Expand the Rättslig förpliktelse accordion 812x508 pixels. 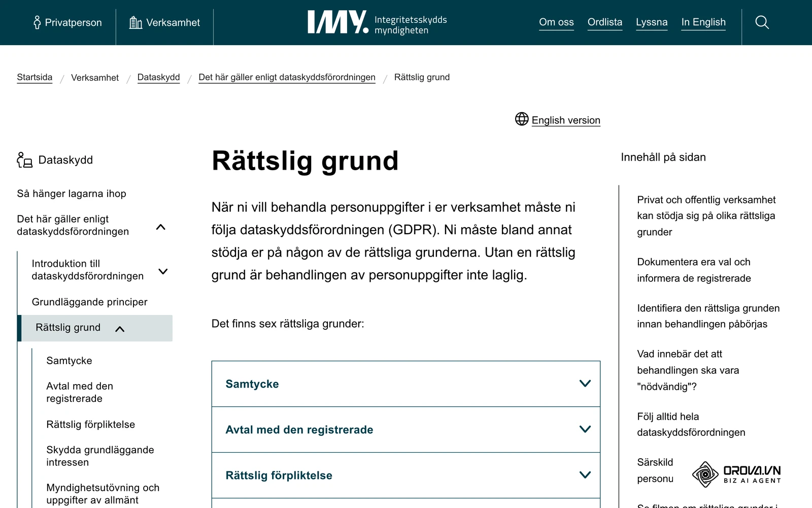click(405, 475)
